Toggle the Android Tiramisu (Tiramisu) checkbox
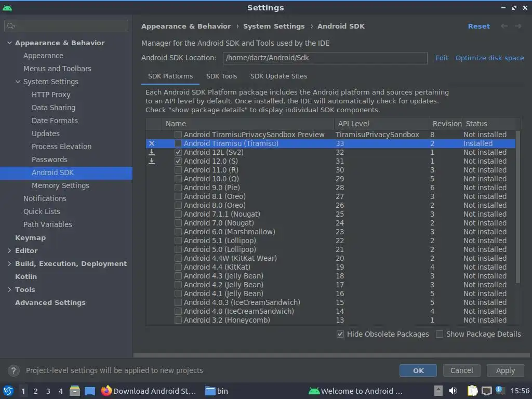The image size is (532, 399). (178, 143)
